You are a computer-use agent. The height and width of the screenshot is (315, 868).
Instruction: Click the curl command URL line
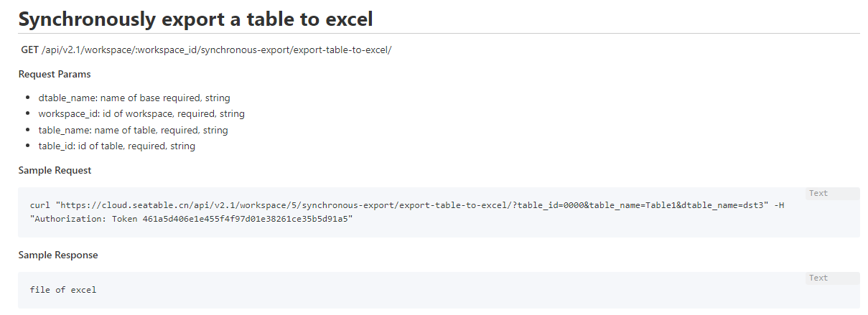point(401,206)
